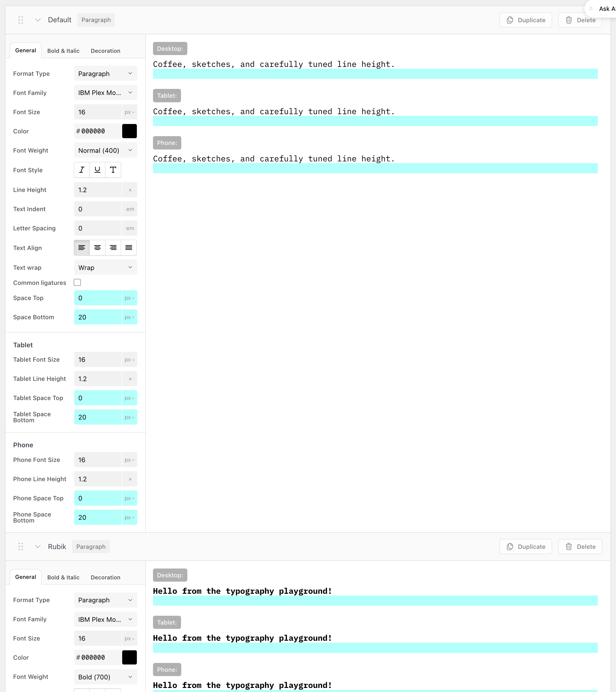Change the Phone Space Top px unit

[130, 498]
